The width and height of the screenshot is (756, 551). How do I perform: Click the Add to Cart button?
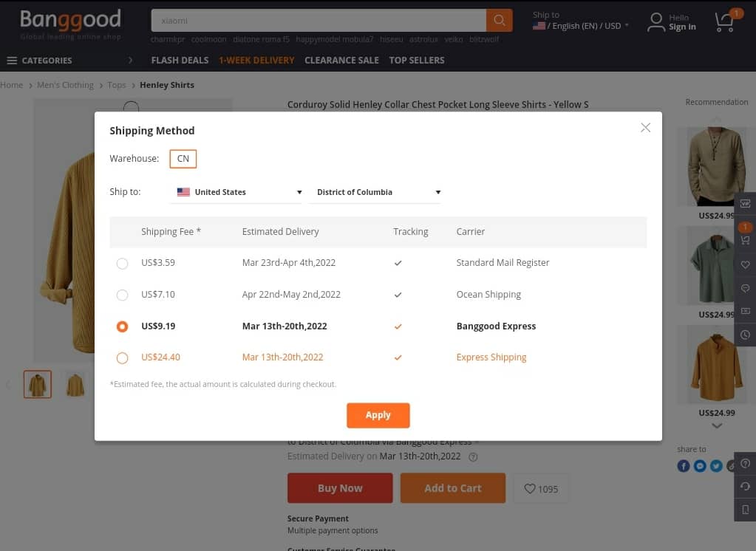pos(453,488)
